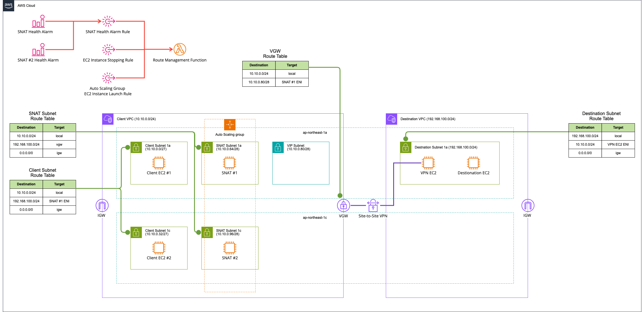Click the VIP Subnet lock icon
Screen dimensions: 644x312
click(278, 147)
